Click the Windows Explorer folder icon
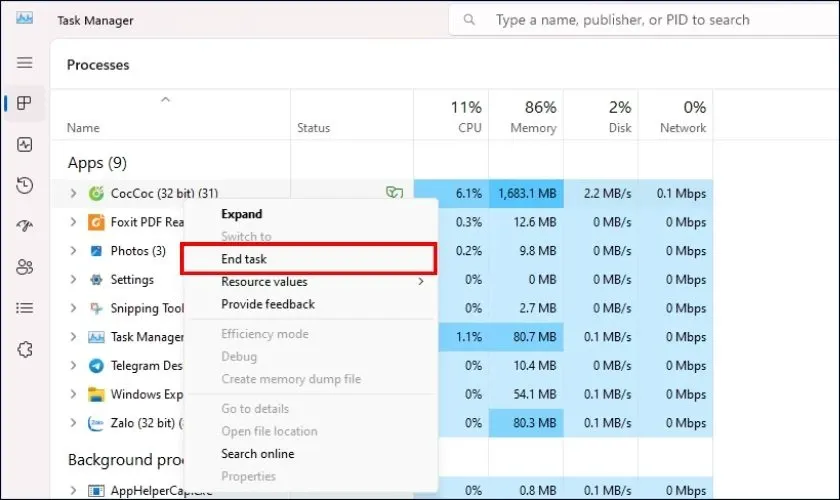This screenshot has width=840, height=500. click(x=96, y=394)
